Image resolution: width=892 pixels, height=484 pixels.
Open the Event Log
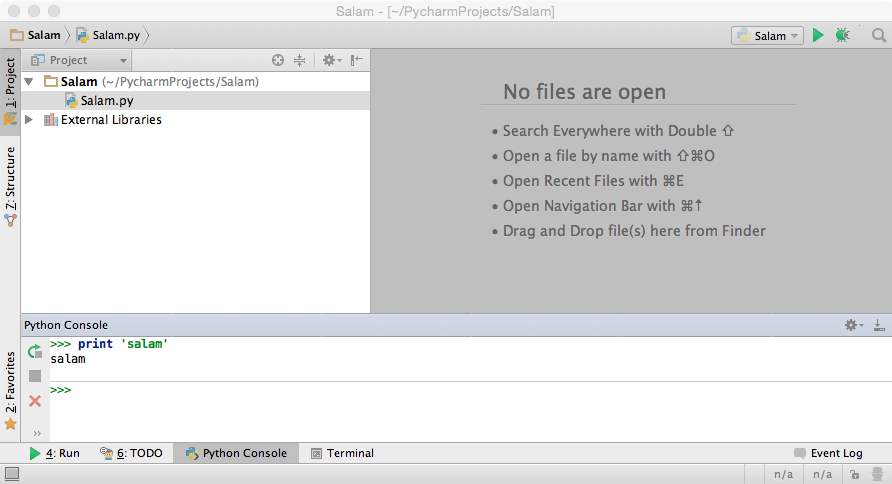click(x=828, y=453)
